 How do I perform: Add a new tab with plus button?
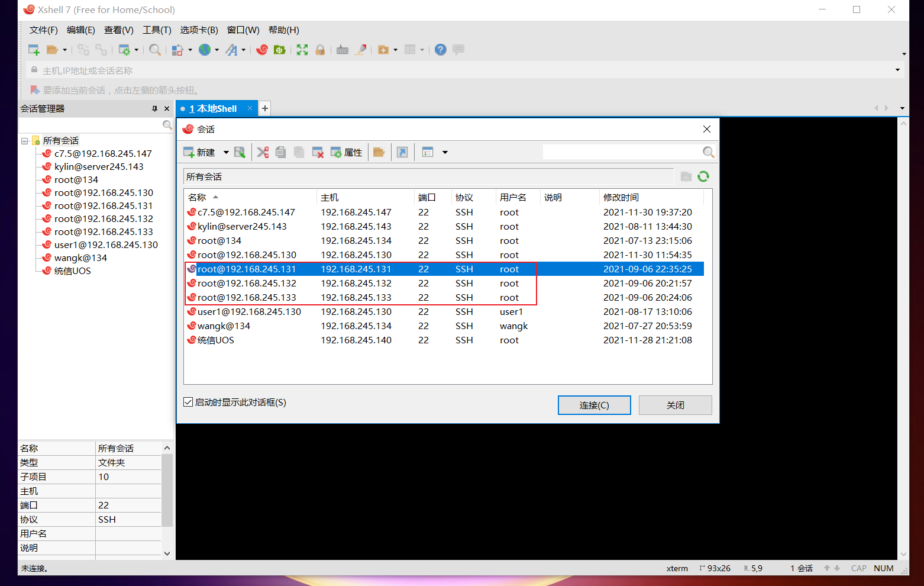point(265,108)
